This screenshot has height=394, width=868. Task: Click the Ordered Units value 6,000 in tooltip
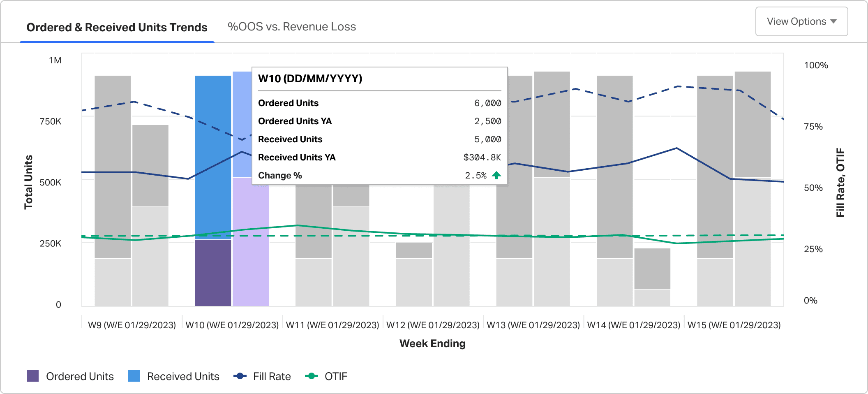487,103
